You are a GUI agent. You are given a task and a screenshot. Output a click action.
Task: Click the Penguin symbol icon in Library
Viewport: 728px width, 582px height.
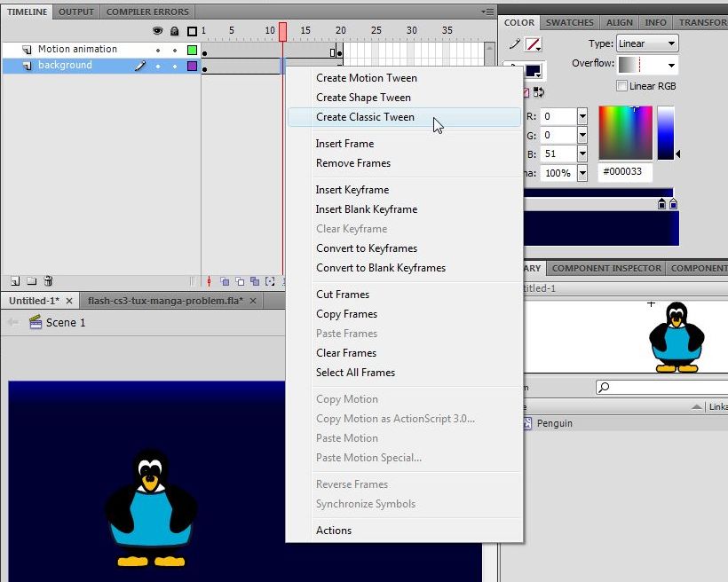pyautogui.click(x=527, y=424)
